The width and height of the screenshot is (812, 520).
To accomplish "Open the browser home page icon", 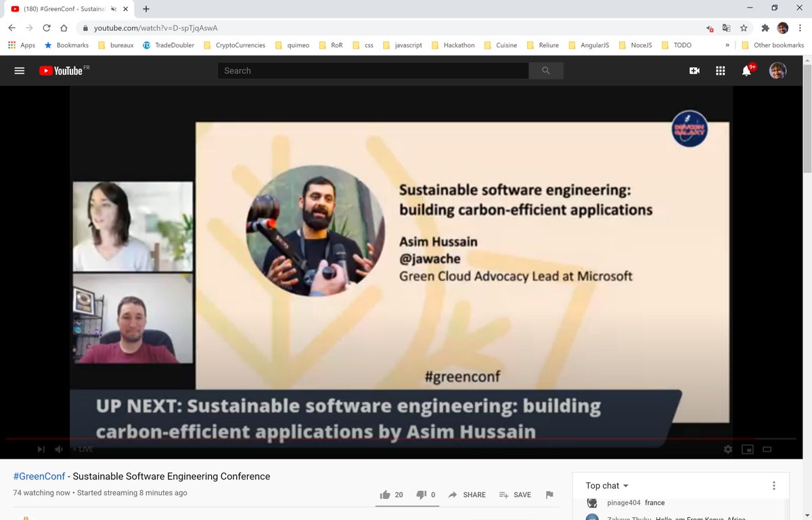I will 64,28.
